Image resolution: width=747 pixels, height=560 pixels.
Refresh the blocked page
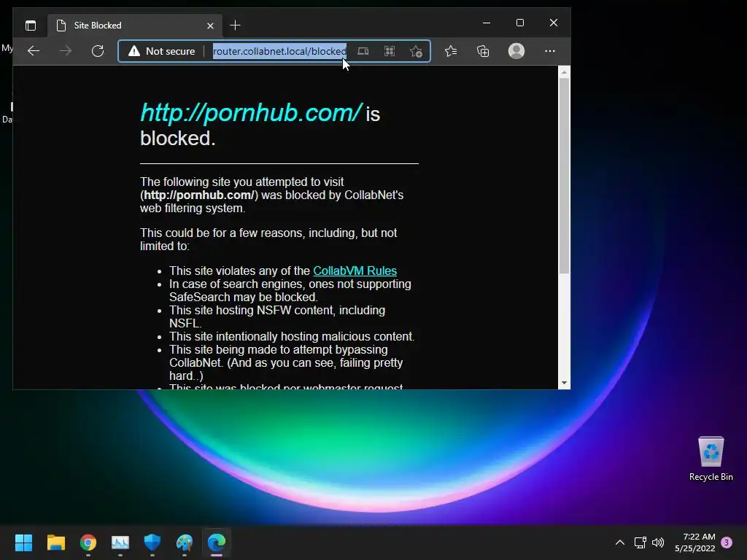[x=98, y=51]
